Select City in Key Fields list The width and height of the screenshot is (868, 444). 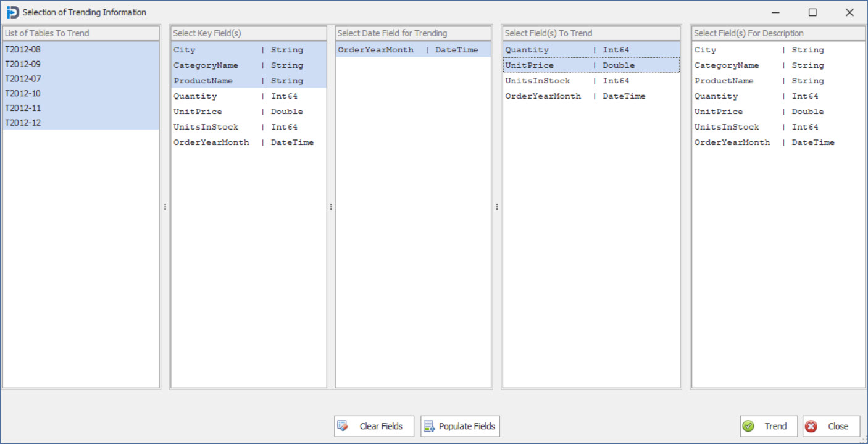pos(185,50)
